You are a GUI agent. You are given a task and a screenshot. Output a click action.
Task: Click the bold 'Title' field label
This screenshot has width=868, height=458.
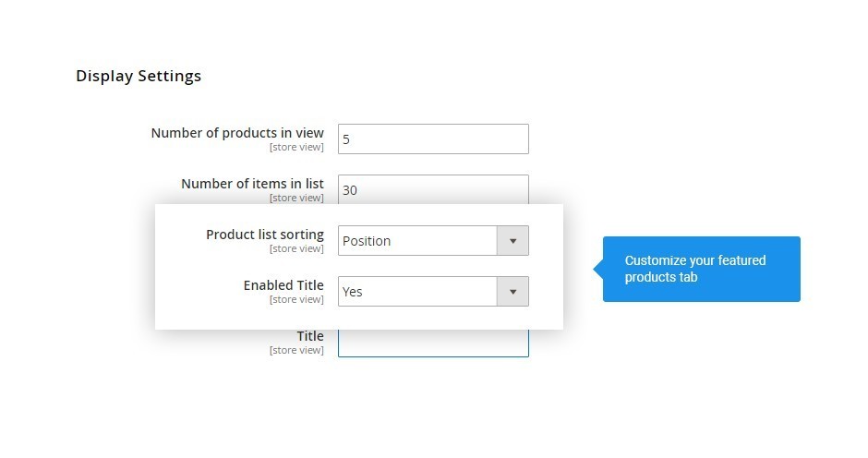pos(310,336)
